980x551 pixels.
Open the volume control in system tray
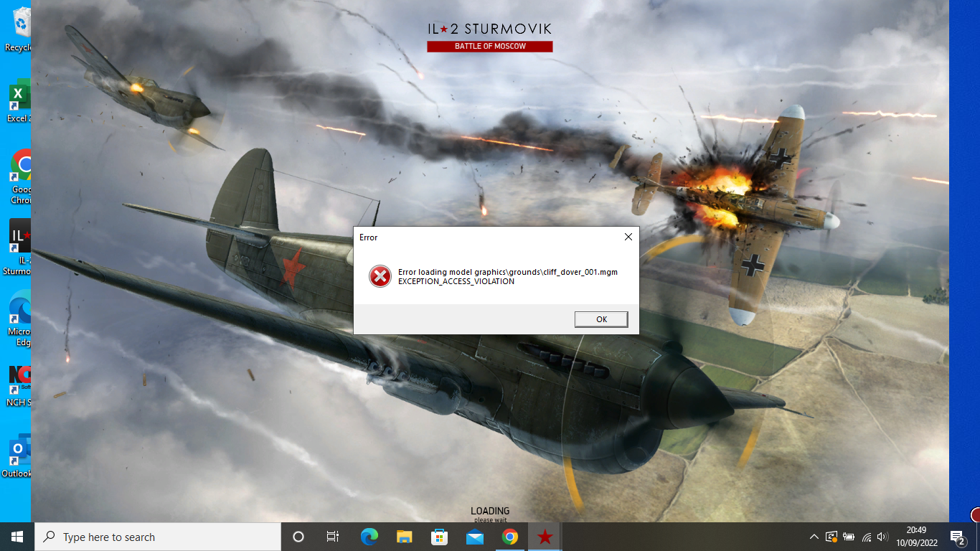(x=882, y=537)
